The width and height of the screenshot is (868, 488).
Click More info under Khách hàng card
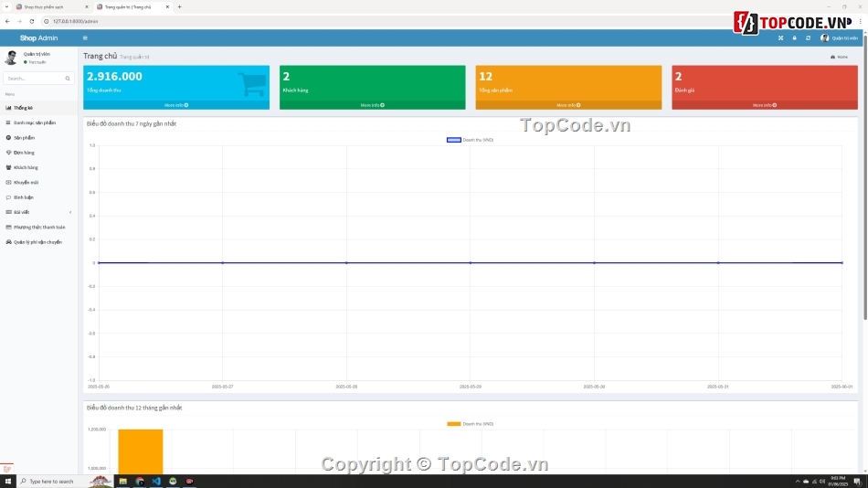[x=373, y=105]
